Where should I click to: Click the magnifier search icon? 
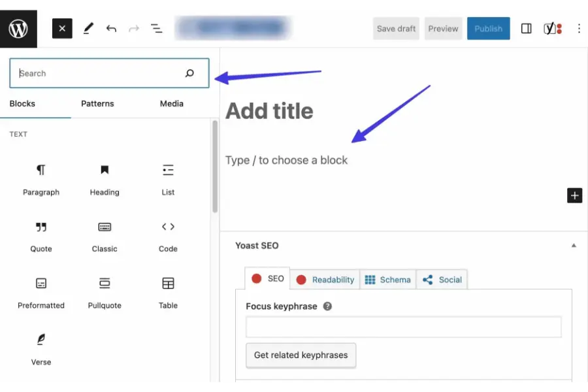pos(189,73)
